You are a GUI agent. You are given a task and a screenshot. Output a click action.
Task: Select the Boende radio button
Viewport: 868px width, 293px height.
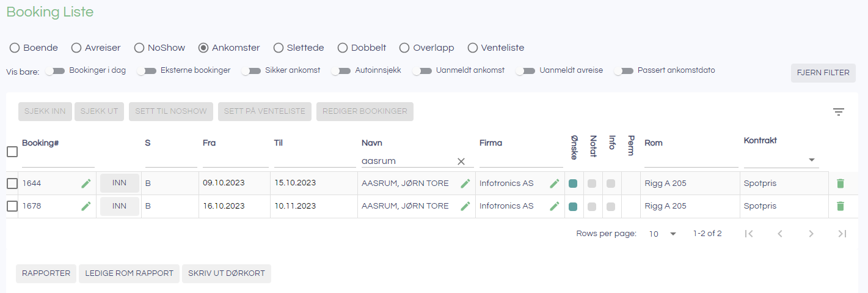pyautogui.click(x=15, y=48)
